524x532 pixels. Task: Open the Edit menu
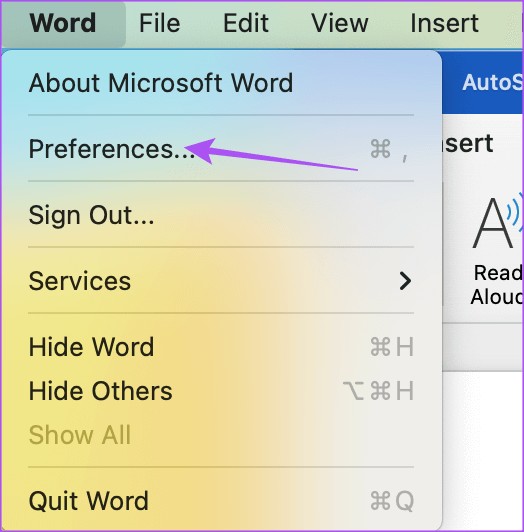[246, 23]
